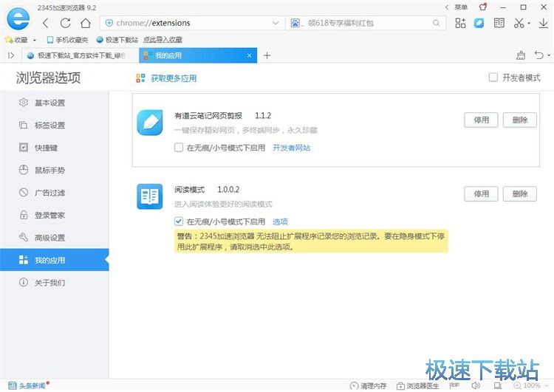Viewport: 554px width, 392px height.
Task: Uncheck reading mode incognito checkbox
Action: 179,221
